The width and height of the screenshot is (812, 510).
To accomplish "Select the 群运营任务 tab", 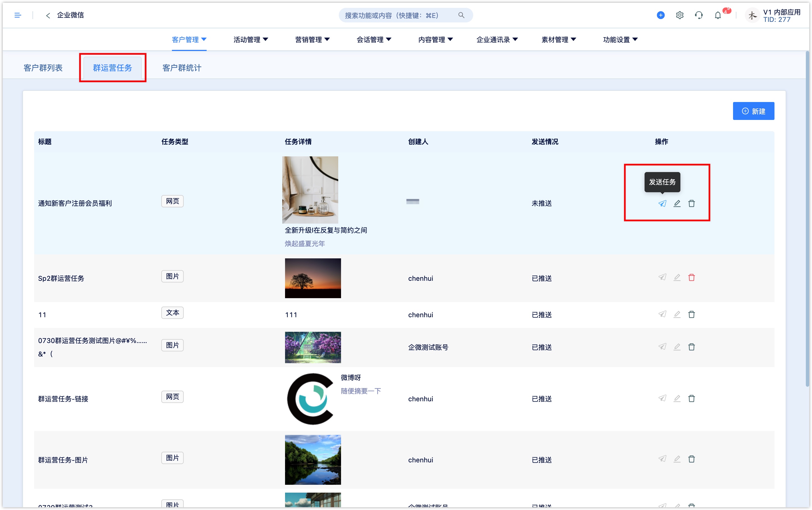I will click(113, 68).
